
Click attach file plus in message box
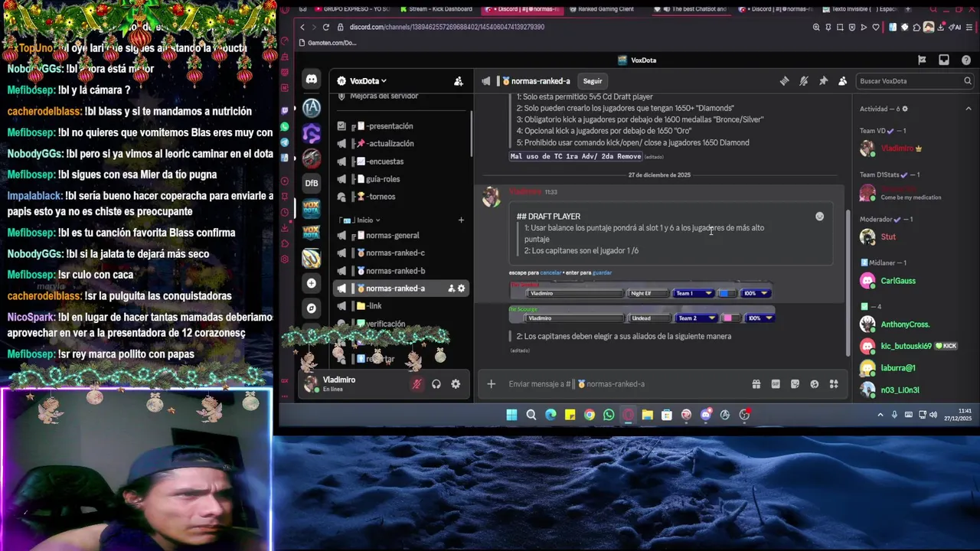492,384
